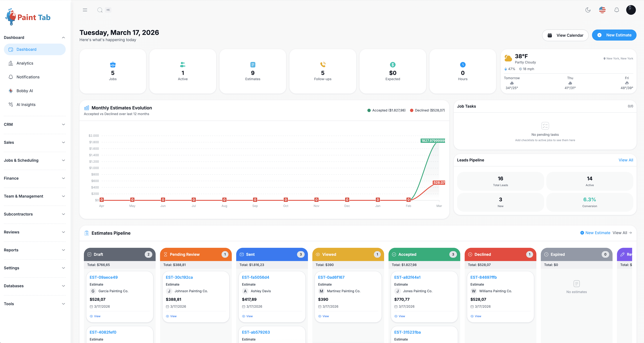The height and width of the screenshot is (343, 644).
Task: Open Bobby AI from the sidebar
Action: coord(25,91)
